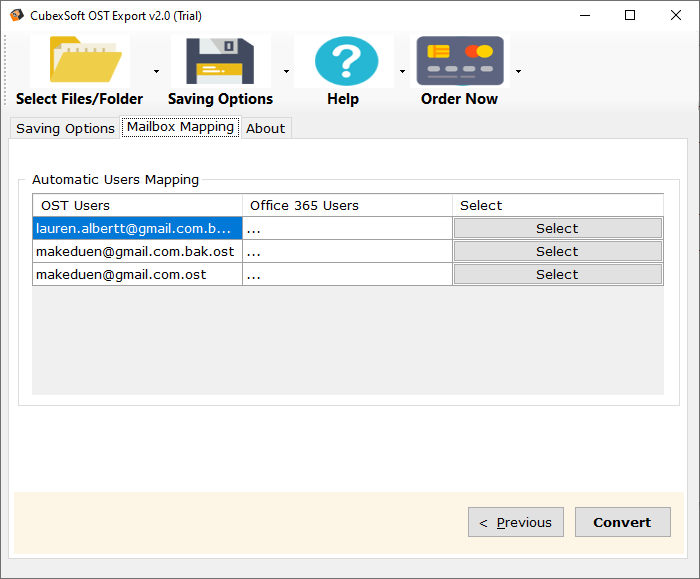
Task: Open the About tab
Action: (x=266, y=128)
